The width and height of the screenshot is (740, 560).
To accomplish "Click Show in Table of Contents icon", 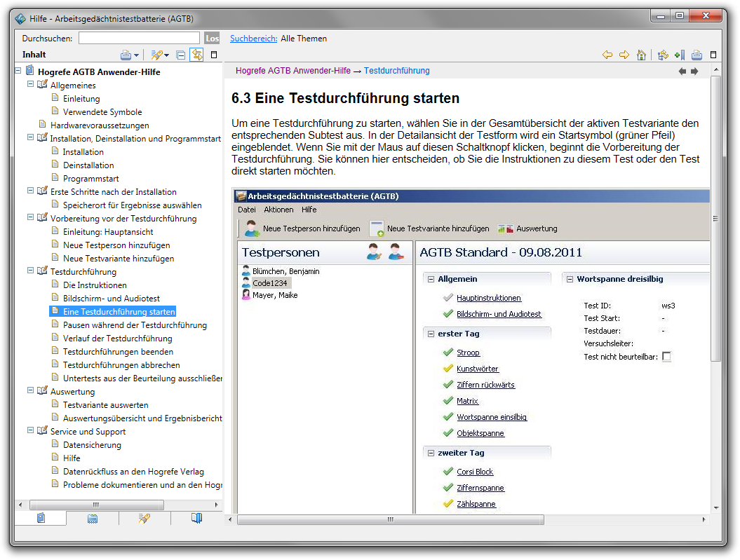I will (663, 55).
